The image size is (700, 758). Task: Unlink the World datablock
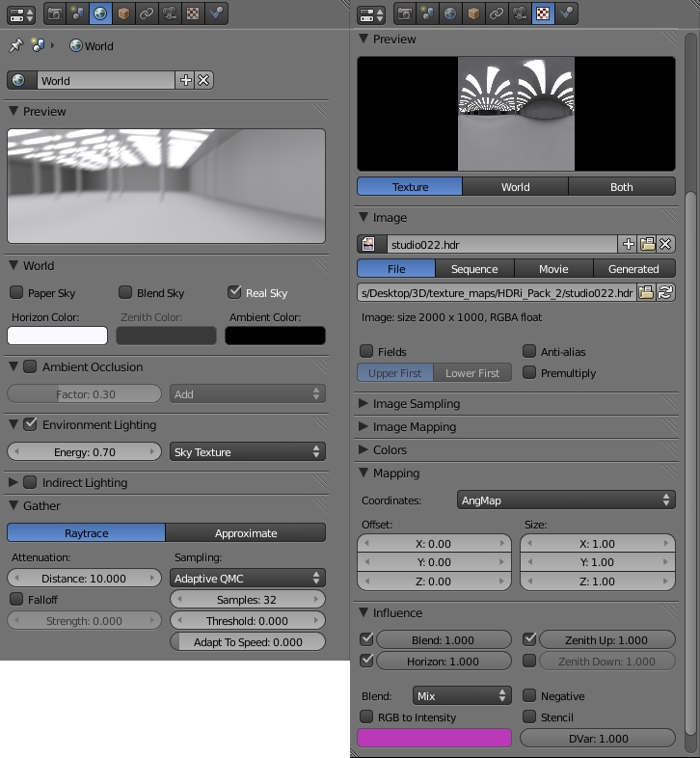[203, 80]
